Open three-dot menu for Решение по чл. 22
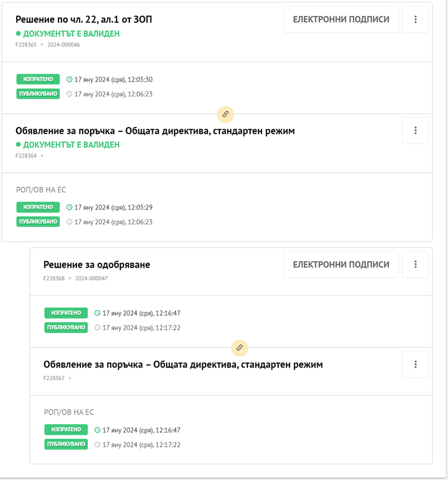448x480 pixels. (x=415, y=20)
